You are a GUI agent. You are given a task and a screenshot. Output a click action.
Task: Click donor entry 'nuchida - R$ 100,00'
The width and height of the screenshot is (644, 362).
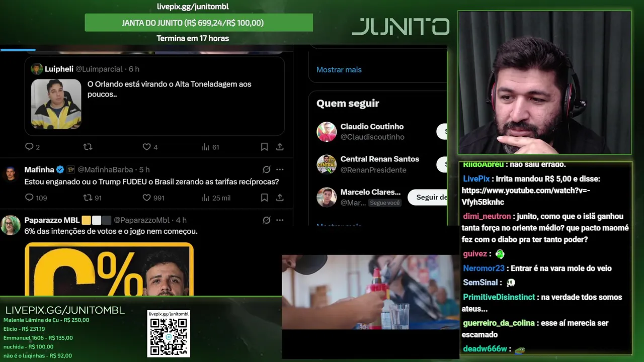pos(28,346)
